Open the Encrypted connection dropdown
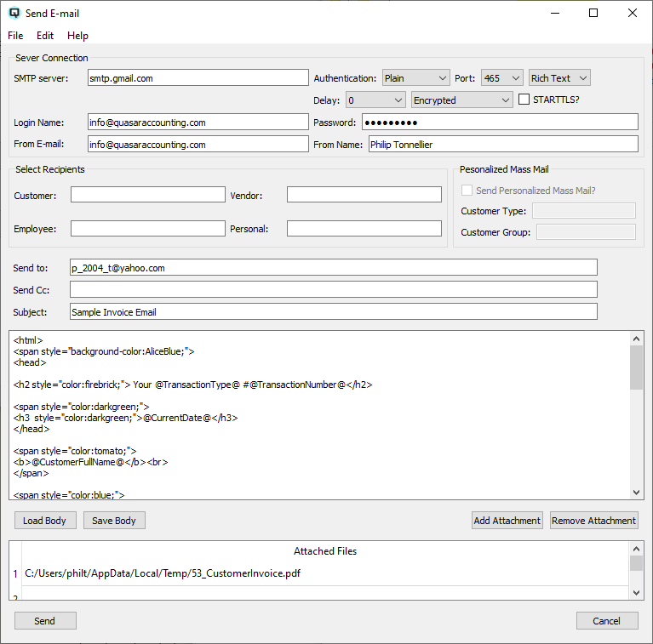Viewport: 653px width, 644px height. coord(461,100)
